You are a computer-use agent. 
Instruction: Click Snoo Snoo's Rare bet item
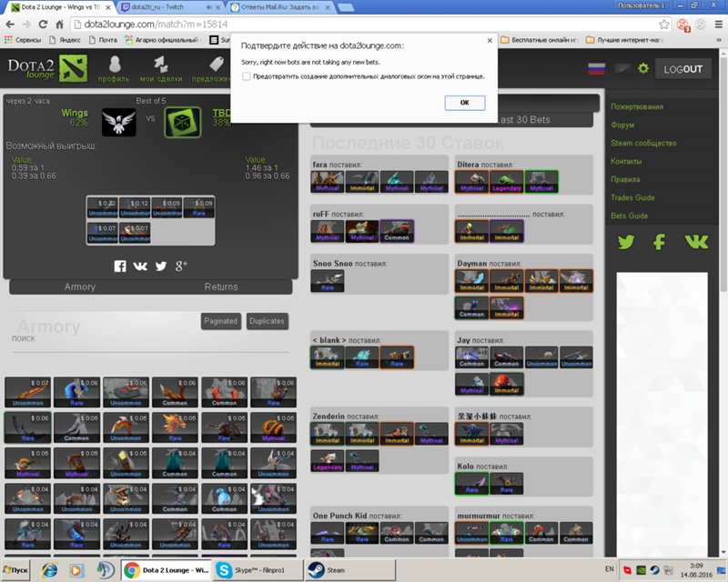click(328, 281)
